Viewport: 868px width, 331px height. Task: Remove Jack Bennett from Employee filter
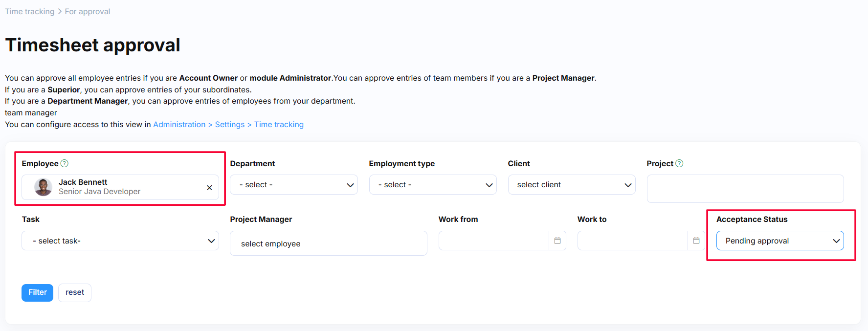(209, 188)
